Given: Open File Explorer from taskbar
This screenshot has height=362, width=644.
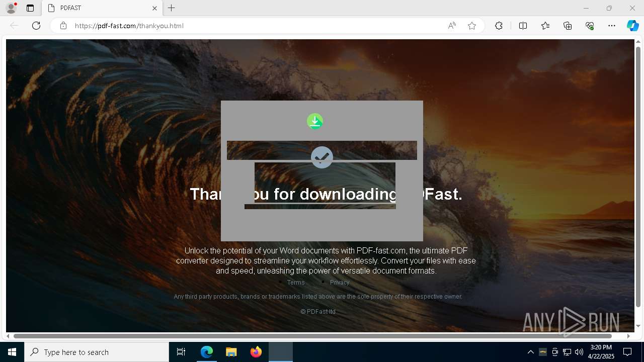Looking at the screenshot, I should [231, 352].
